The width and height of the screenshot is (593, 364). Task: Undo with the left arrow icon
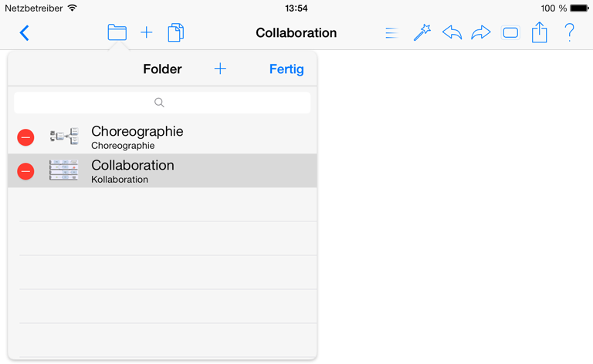(452, 32)
